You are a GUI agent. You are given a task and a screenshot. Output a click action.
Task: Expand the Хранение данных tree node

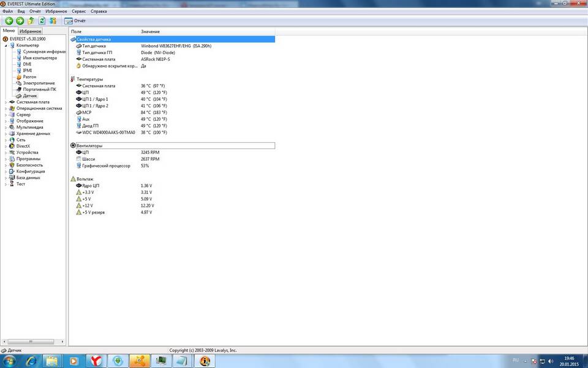coord(6,133)
